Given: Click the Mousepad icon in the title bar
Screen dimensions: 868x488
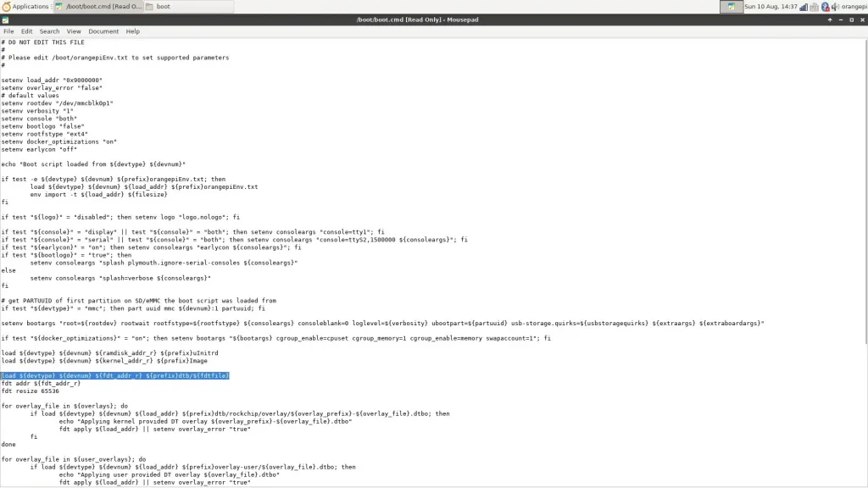Looking at the screenshot, I should click(x=7, y=19).
